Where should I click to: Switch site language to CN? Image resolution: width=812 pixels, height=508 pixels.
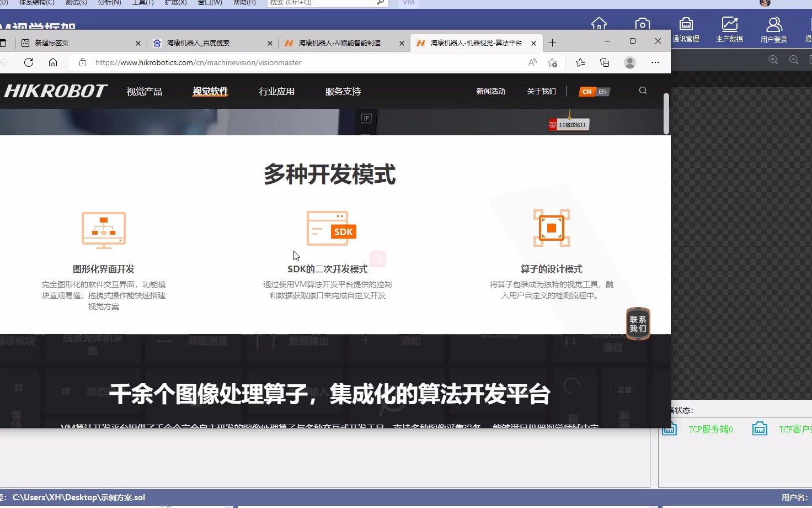point(587,92)
